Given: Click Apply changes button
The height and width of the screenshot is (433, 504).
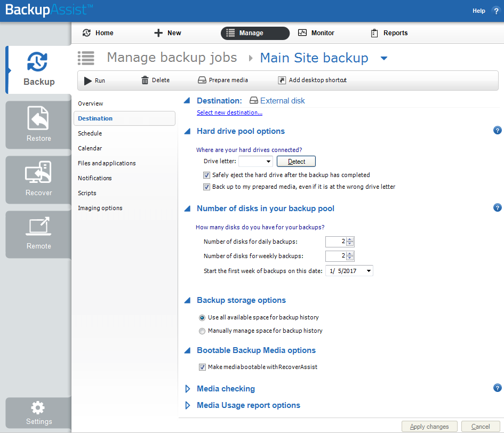Looking at the screenshot, I should 429,427.
